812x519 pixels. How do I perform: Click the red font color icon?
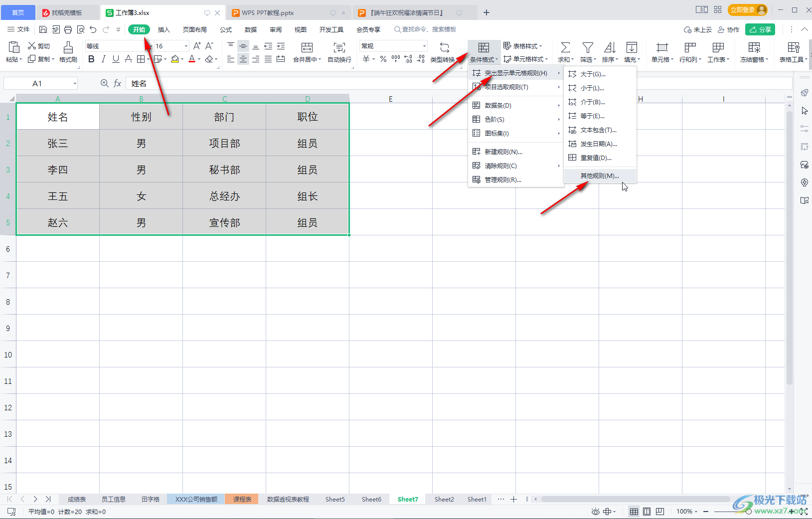pos(192,59)
